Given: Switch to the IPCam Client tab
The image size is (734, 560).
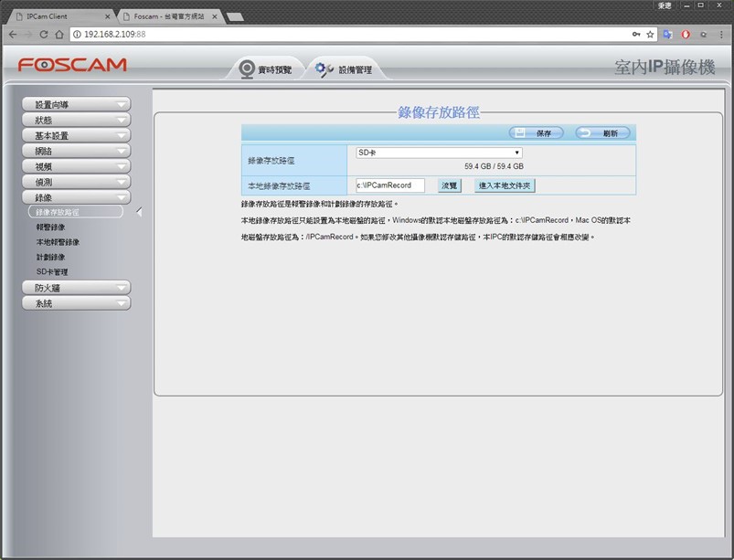Looking at the screenshot, I should (x=59, y=16).
